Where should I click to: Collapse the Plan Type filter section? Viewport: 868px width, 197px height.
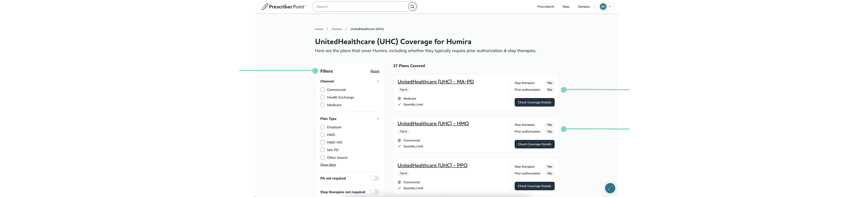377,119
